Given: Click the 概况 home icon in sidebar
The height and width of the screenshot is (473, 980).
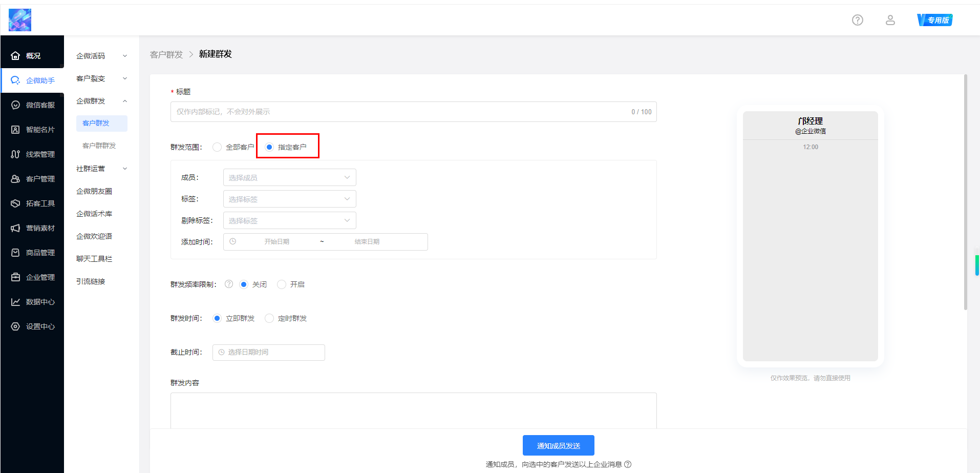Looking at the screenshot, I should pyautogui.click(x=15, y=56).
